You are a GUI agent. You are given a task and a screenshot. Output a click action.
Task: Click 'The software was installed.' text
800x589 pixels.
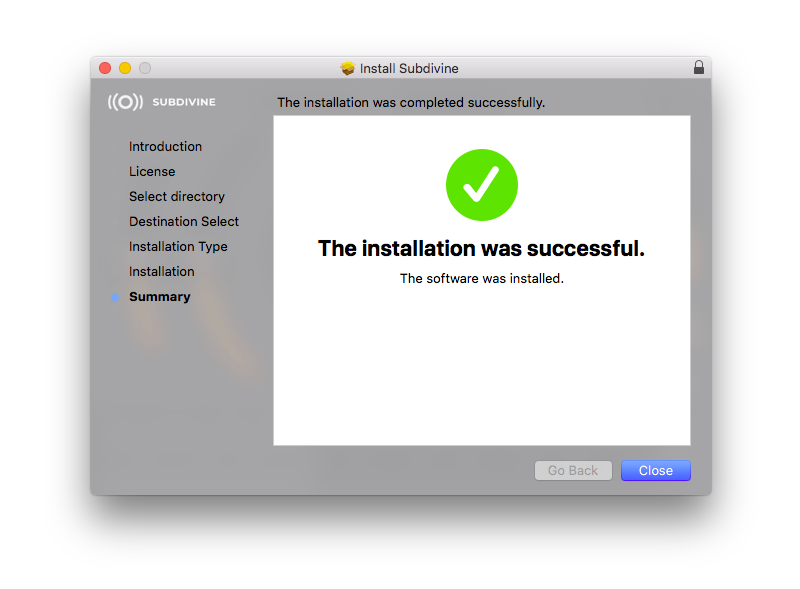[x=482, y=279]
